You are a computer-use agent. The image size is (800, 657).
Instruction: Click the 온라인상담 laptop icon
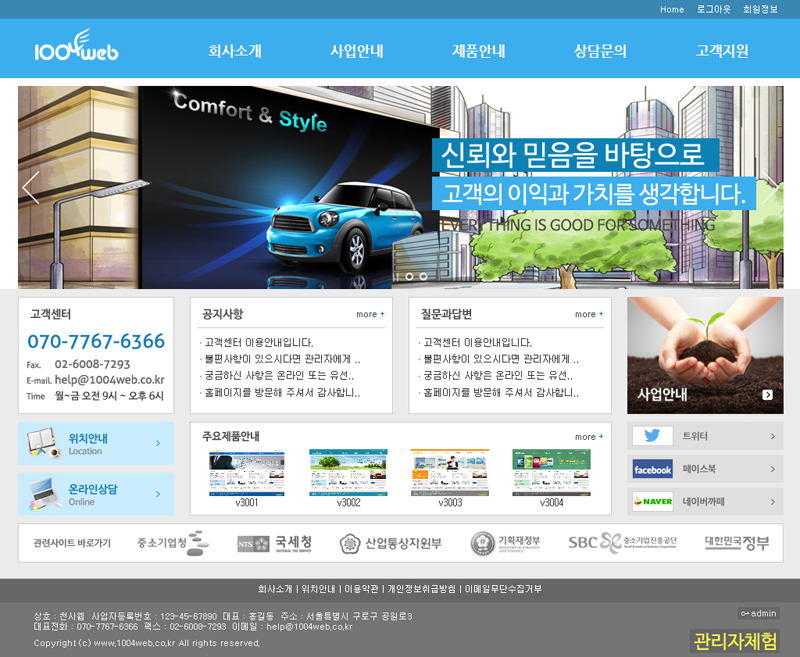42,494
